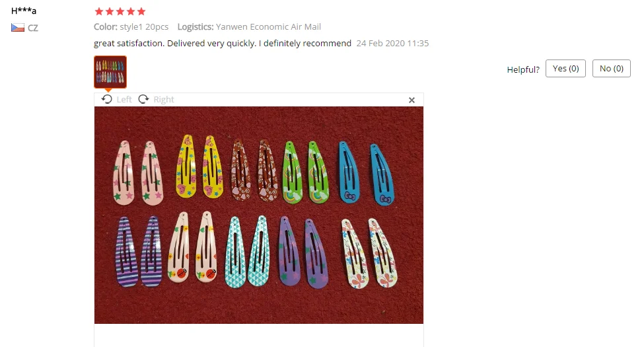The image size is (644, 347).
Task: Click the fifth red rating star
Action: tap(141, 11)
